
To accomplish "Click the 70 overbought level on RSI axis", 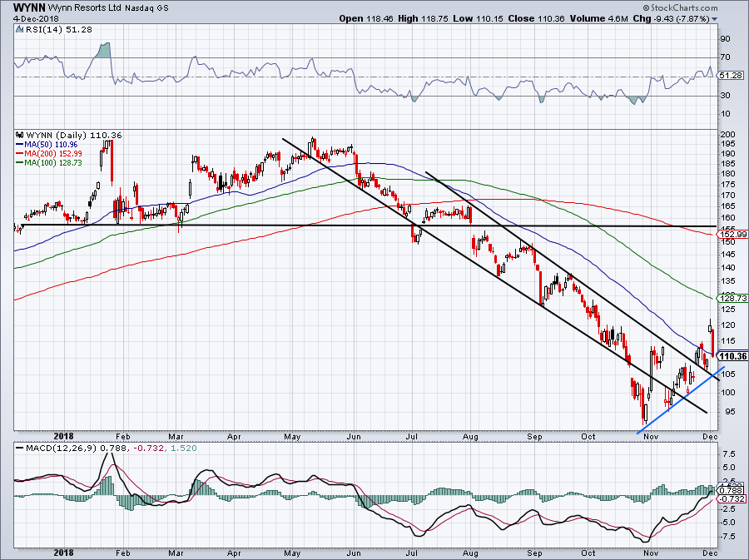I will tap(726, 57).
